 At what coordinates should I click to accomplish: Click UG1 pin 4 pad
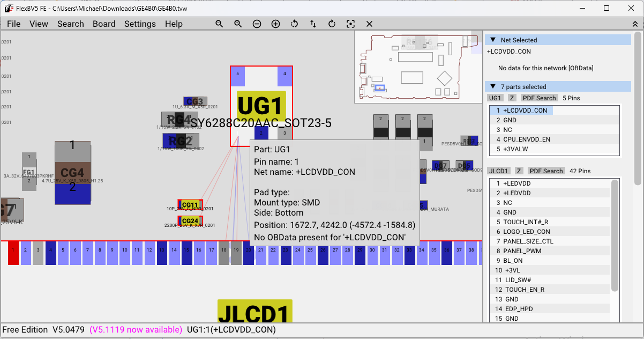click(284, 76)
